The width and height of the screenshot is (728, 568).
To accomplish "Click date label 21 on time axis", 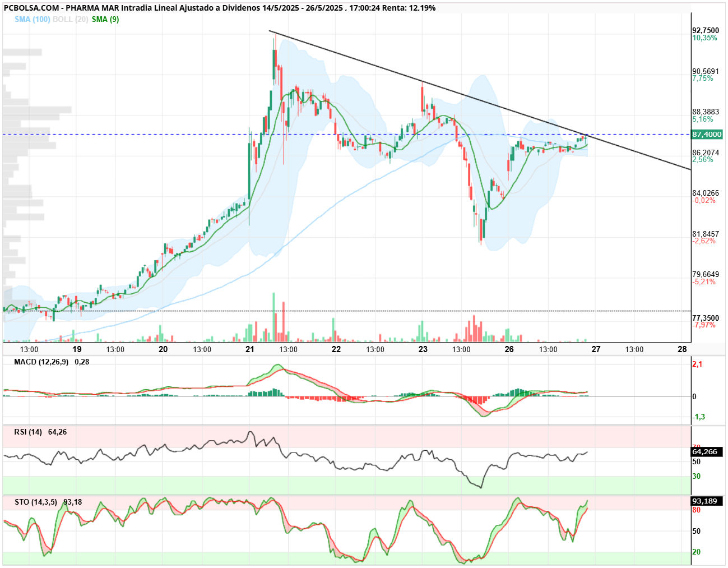I will pos(249,349).
